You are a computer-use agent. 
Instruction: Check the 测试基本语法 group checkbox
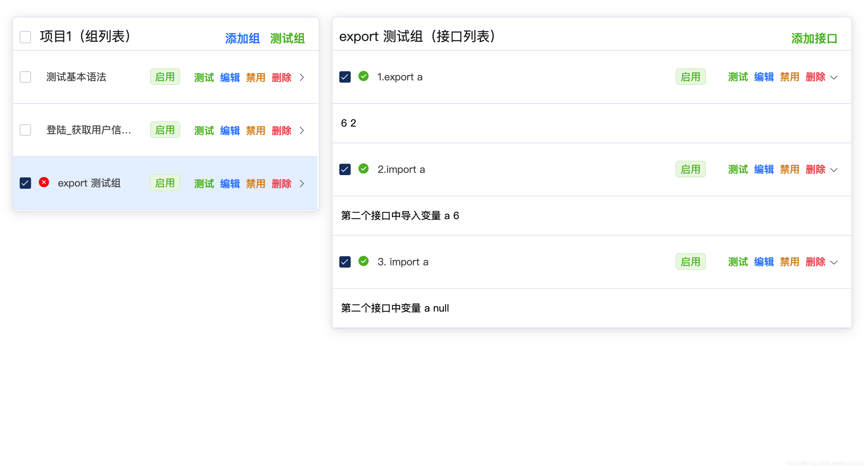tap(25, 77)
